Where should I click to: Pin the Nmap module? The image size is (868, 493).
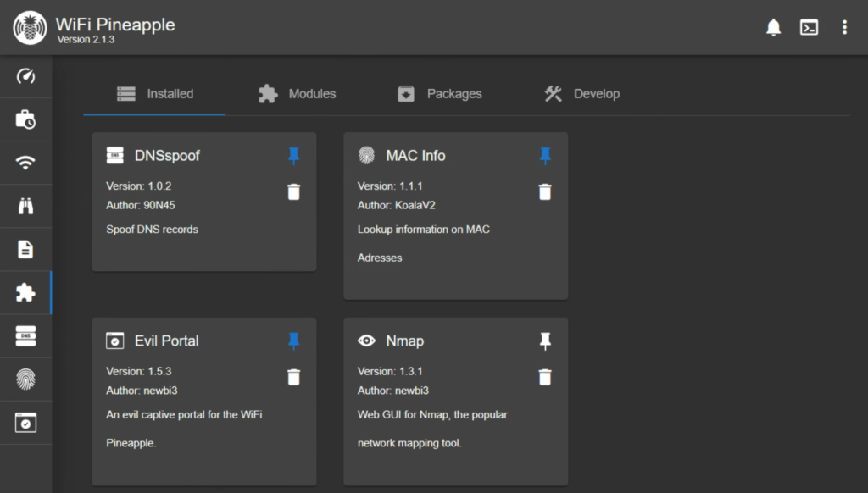(x=545, y=341)
